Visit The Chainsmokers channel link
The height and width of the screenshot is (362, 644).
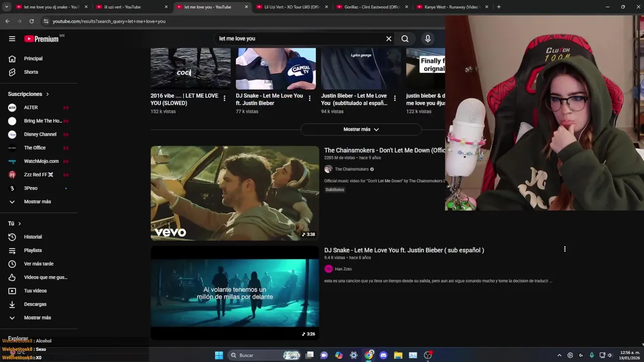click(x=352, y=169)
